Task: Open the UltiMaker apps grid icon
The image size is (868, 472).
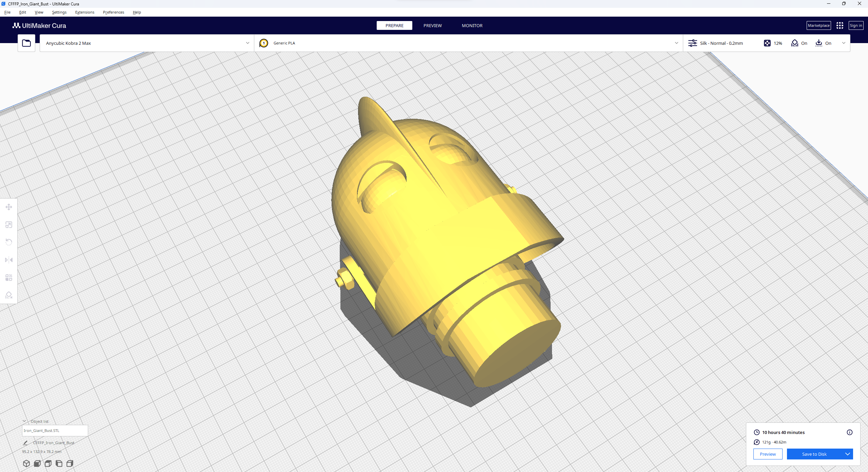Action: pyautogui.click(x=840, y=25)
